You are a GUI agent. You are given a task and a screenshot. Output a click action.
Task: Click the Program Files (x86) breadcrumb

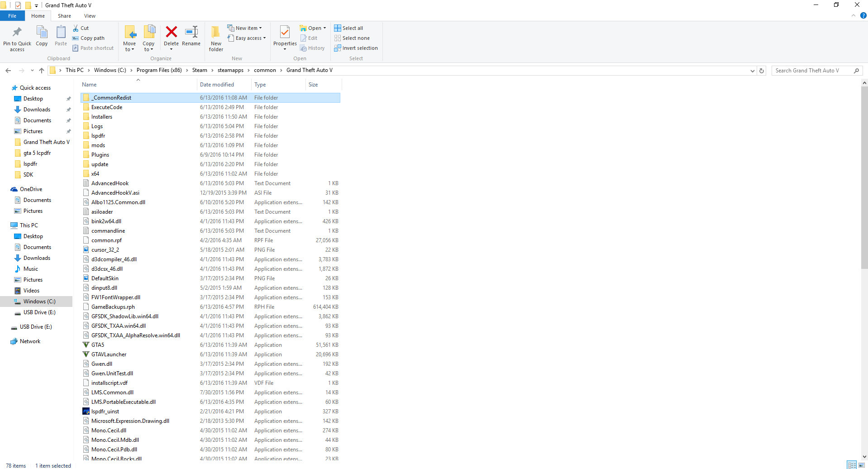coord(159,70)
